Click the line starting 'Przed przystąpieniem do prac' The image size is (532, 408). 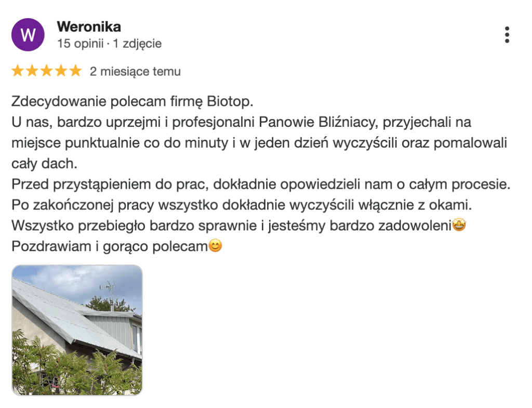pyautogui.click(x=261, y=185)
